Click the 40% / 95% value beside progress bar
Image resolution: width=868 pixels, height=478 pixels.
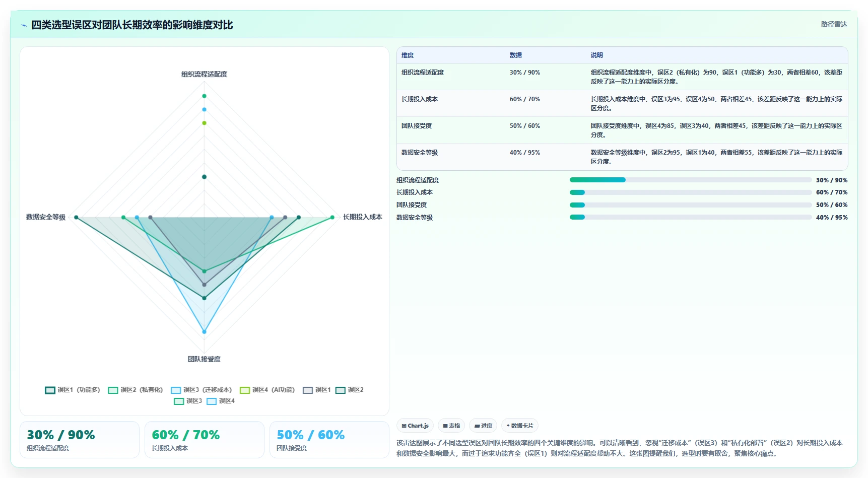tap(832, 218)
